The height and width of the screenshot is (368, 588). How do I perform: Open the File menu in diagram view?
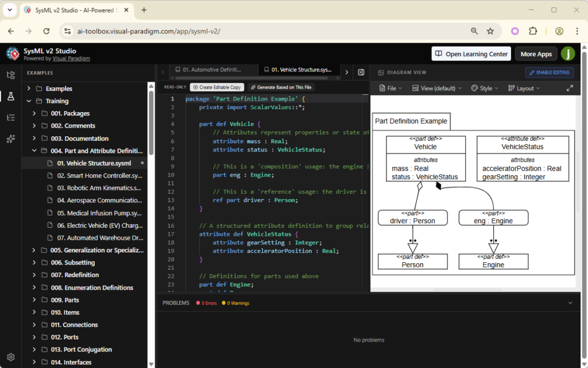pyautogui.click(x=390, y=88)
